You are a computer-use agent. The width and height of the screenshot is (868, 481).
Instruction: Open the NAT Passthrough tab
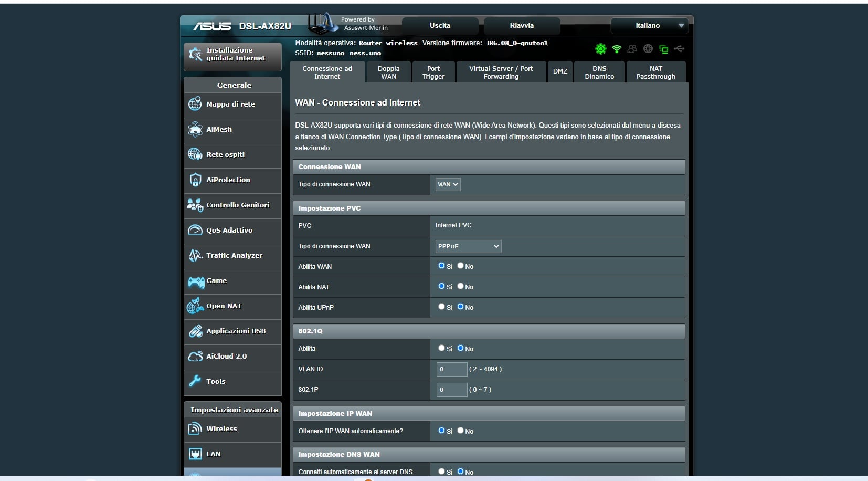click(655, 72)
